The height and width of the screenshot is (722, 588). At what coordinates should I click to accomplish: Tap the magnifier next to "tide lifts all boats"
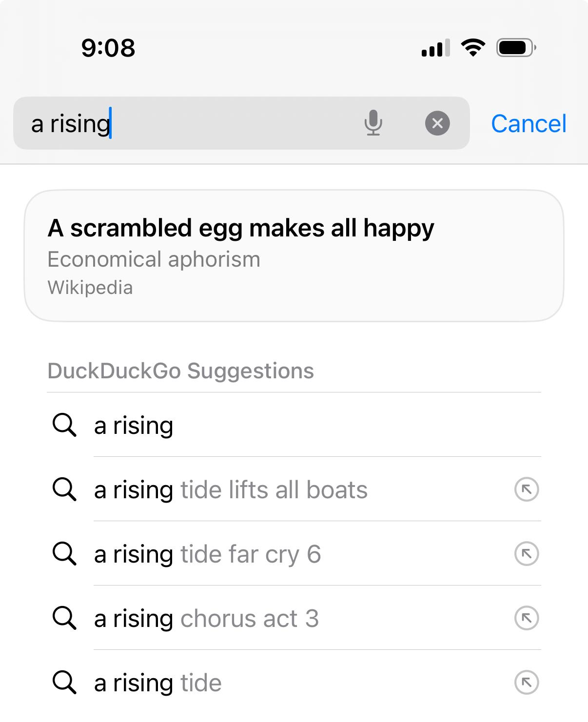(x=64, y=489)
